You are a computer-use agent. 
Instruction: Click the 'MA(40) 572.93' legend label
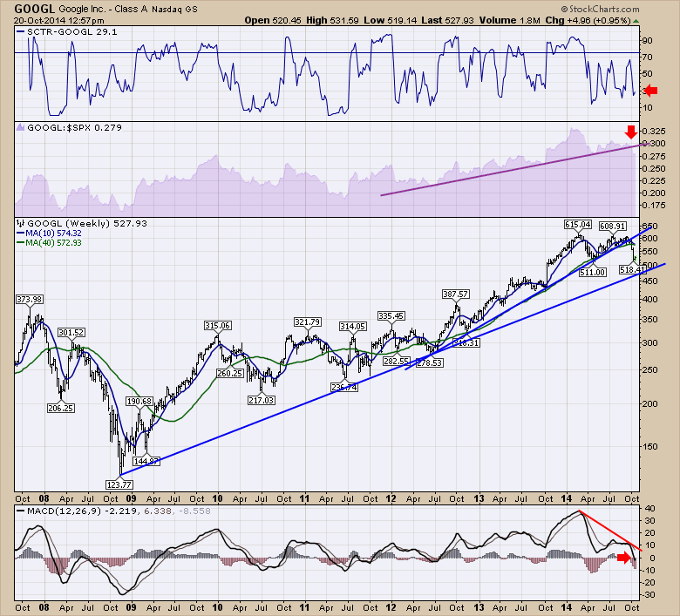click(x=53, y=243)
